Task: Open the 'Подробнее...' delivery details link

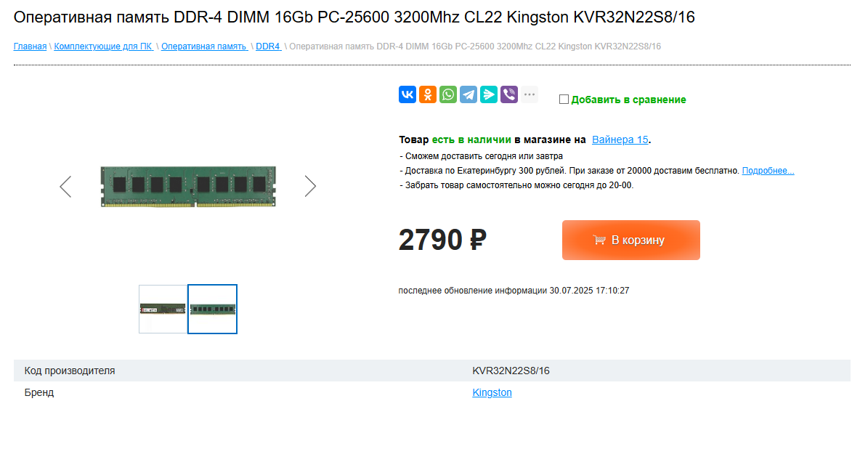Action: (768, 171)
